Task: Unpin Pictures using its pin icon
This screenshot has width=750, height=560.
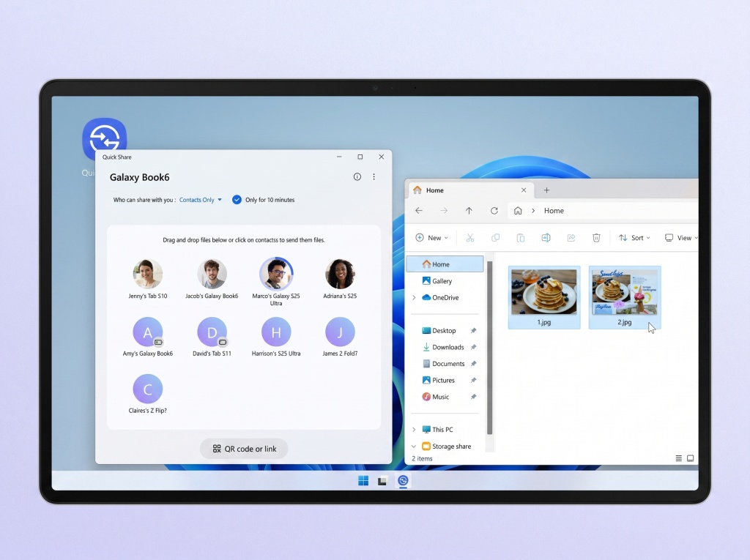Action: tap(473, 380)
